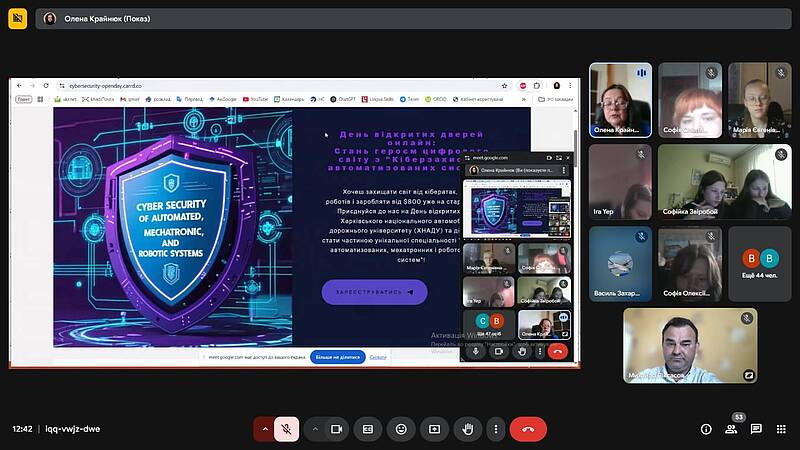800x450 pixels.
Task: Open the three-dot more options menu
Action: point(498,429)
